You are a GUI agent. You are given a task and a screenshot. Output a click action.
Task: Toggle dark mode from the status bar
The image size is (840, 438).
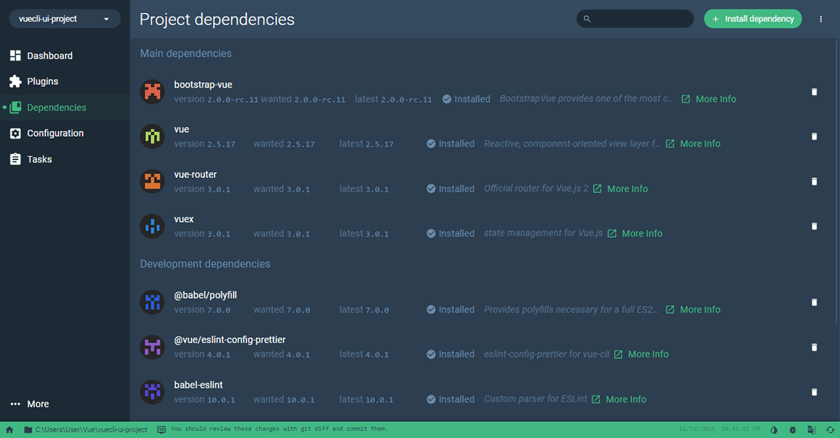774,429
